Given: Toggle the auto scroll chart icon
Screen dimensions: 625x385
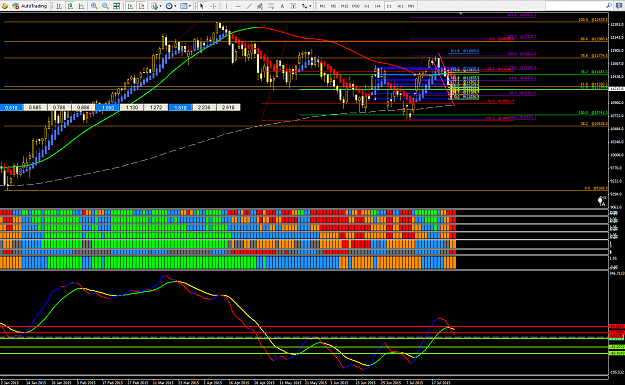Looking at the screenshot, I should tap(130, 6).
